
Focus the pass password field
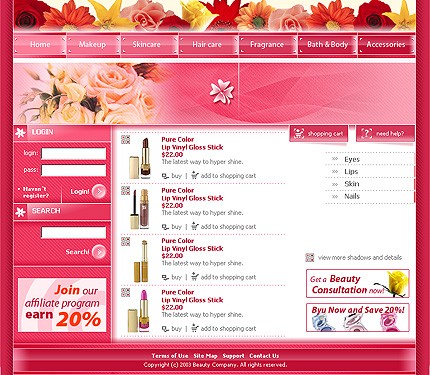click(73, 170)
